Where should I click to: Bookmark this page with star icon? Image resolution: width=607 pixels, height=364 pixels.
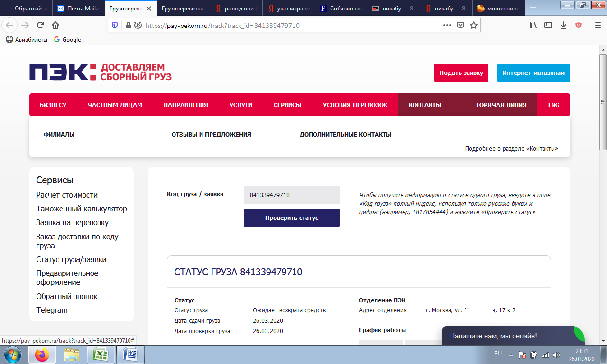coord(473,26)
